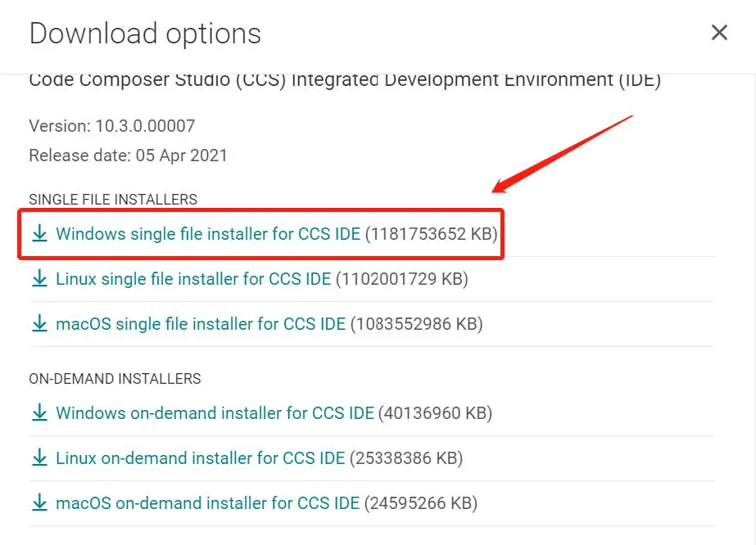Click the Release date 05 Apr 2021 text
Screen dimensions: 756x545
coord(128,155)
